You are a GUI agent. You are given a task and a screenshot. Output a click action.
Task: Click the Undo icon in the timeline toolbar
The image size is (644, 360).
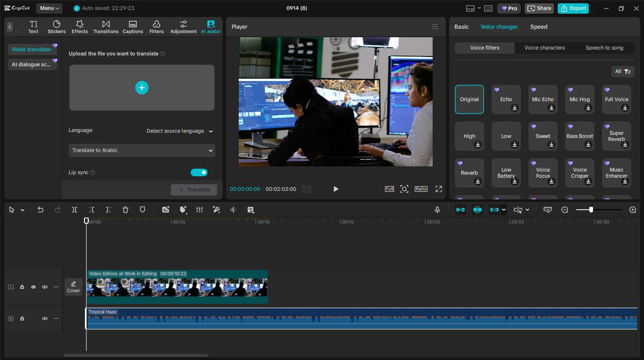(x=40, y=209)
